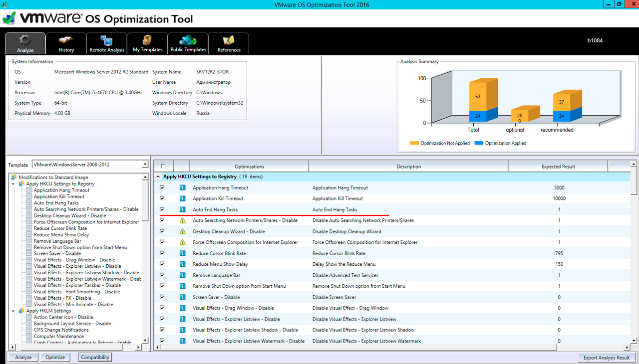
Task: Open the Public Templates cloud icon
Action: pos(188,40)
